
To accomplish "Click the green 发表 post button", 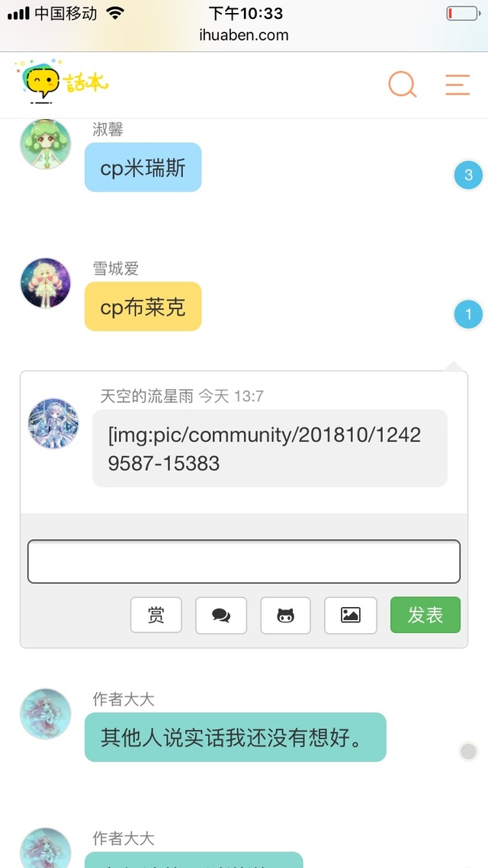I will (x=425, y=615).
